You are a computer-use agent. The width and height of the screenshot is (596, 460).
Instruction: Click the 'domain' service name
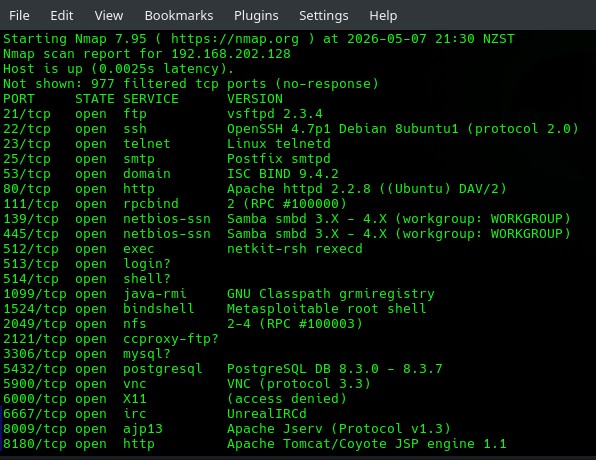[147, 174]
